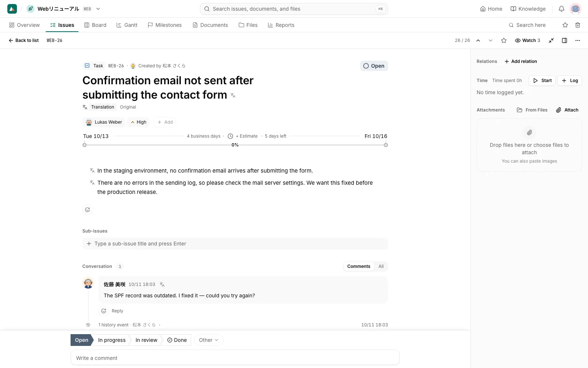
Task: Open the Gantt tab
Action: [x=127, y=25]
